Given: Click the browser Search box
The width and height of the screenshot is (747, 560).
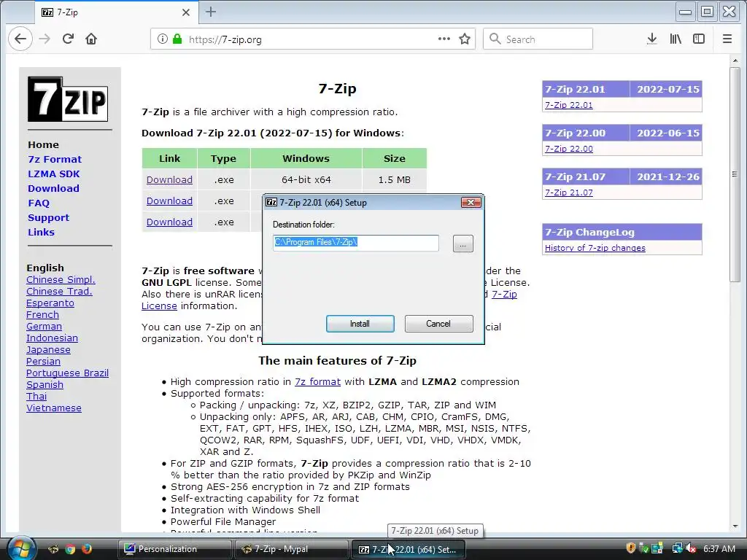Looking at the screenshot, I should [x=538, y=39].
